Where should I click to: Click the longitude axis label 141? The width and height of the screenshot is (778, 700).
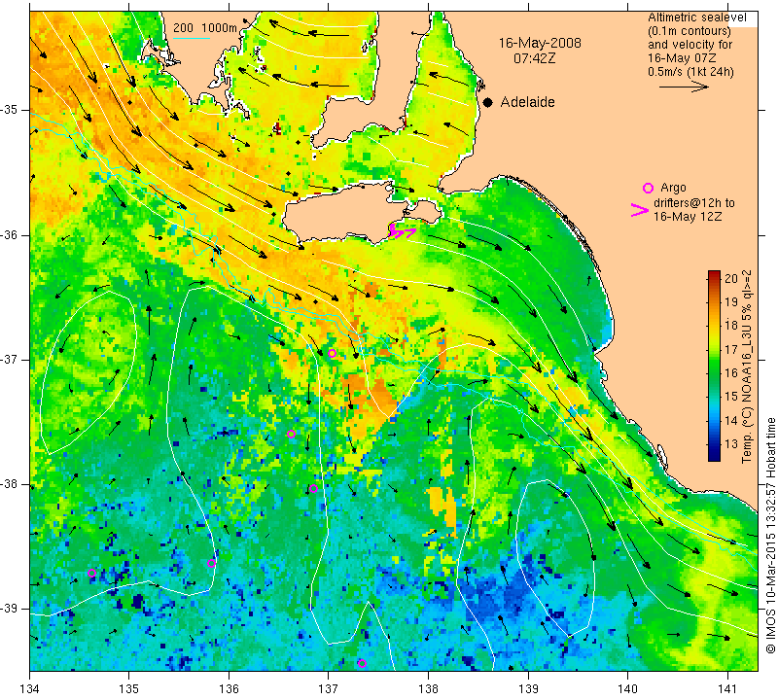coord(727,689)
